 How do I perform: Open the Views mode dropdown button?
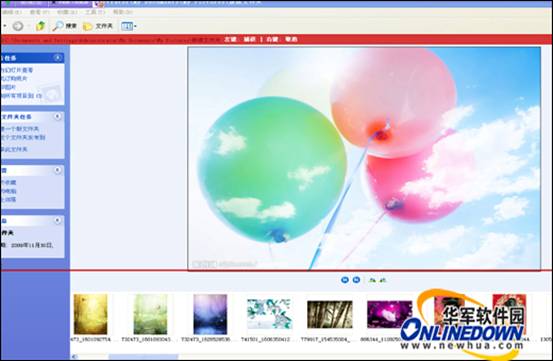[x=128, y=26]
